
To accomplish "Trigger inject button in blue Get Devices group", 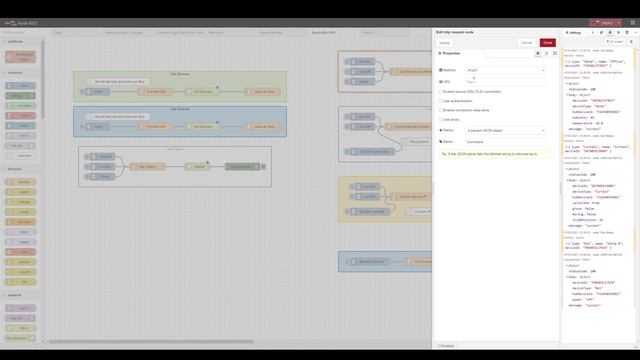I will coord(82,127).
